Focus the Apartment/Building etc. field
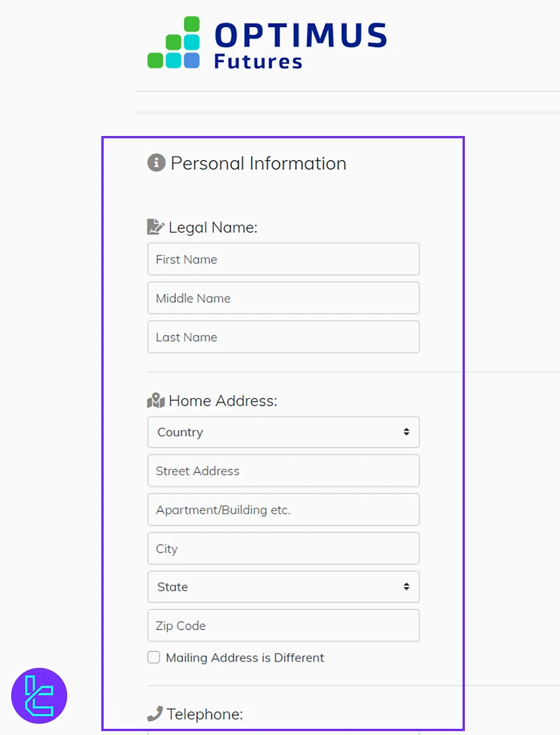 pos(283,509)
